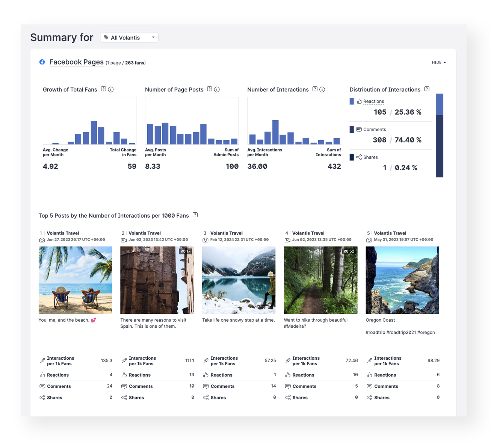This screenshot has width=491, height=448.
Task: Click photo icon beside May 31, 2023 date
Action: [369, 240]
